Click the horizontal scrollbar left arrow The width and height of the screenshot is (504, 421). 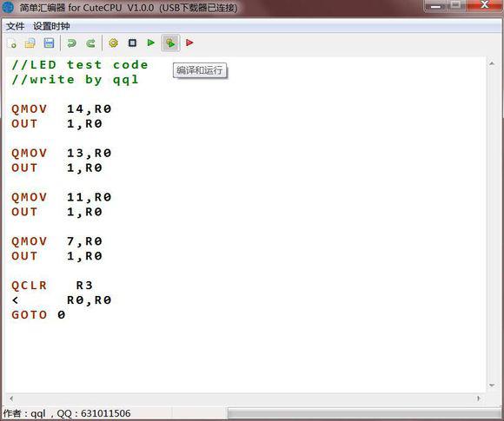pos(11,398)
